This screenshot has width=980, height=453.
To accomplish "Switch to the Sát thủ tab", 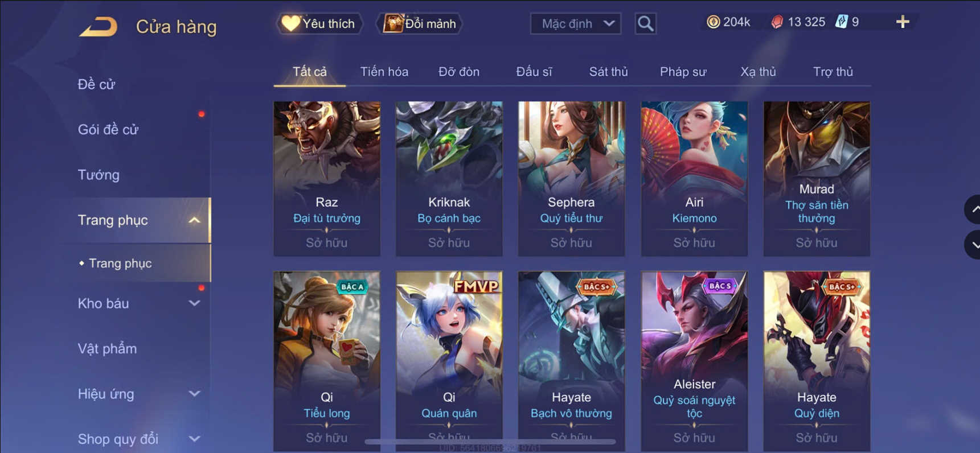I will click(x=608, y=72).
